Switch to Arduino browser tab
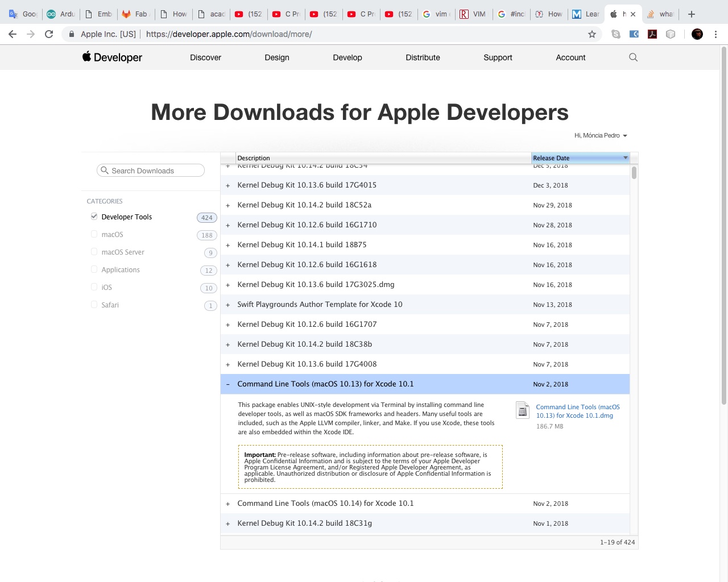The height and width of the screenshot is (582, 728). pos(61,14)
